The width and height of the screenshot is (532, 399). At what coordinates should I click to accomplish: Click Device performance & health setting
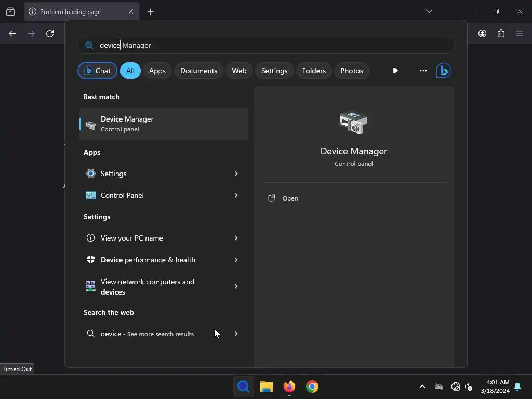coord(164,260)
